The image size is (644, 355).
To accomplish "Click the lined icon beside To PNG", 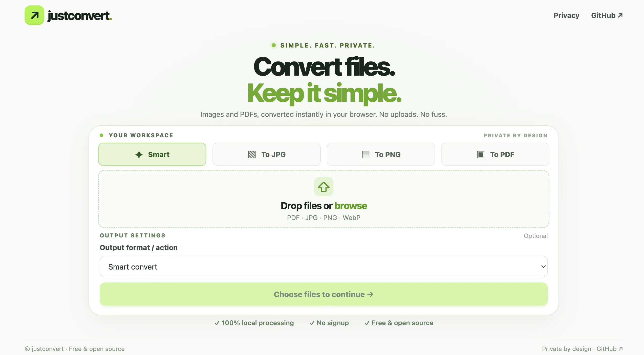I will [x=366, y=154].
